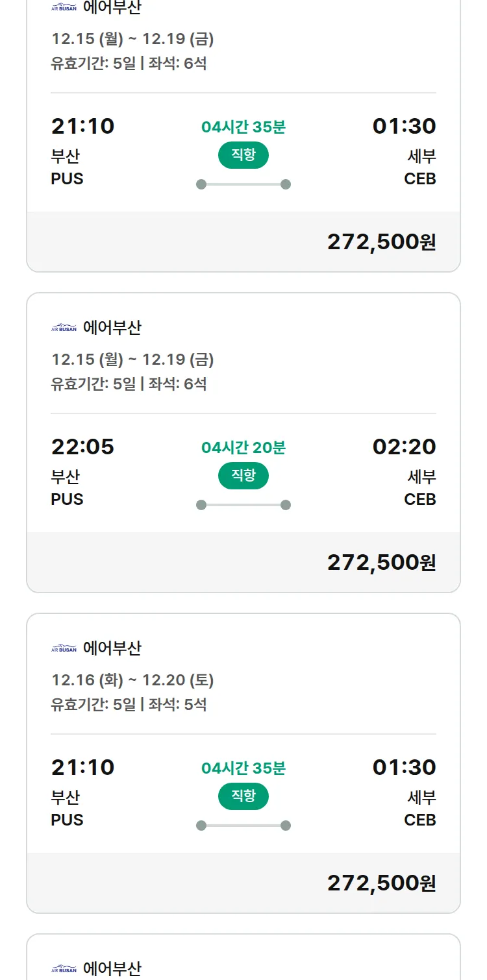The image size is (487, 980).
Task: Click the CEB airport code on the 22:05 flight
Action: click(x=419, y=499)
